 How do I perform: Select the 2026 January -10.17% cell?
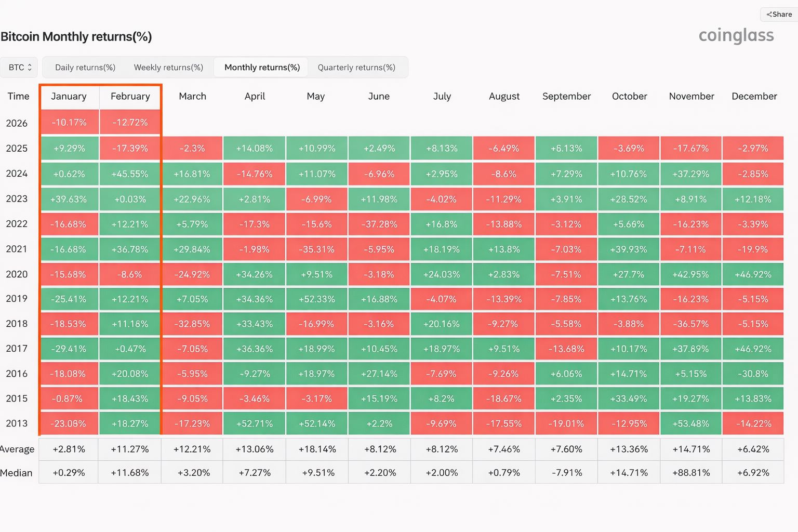pos(69,123)
